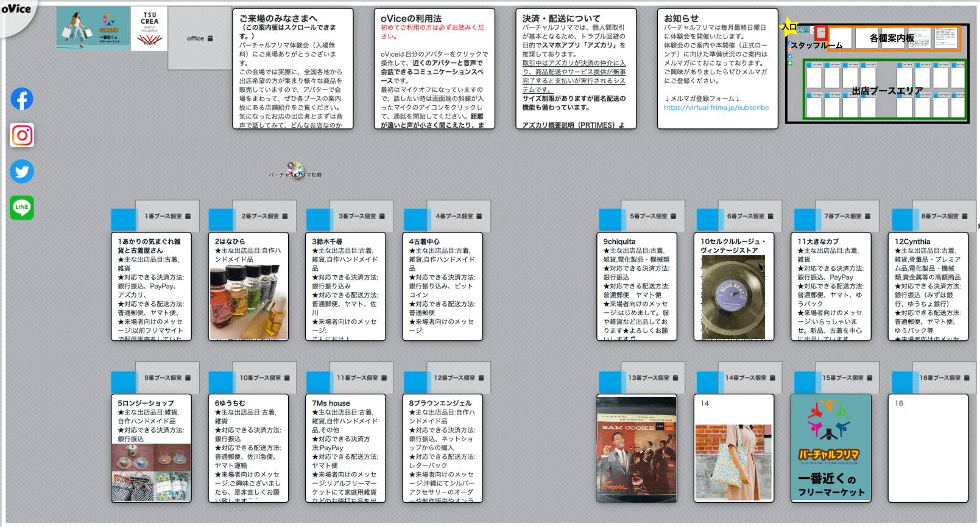
Task: Select the バーチャルフリマ杉野 avatar
Action: pyautogui.click(x=295, y=171)
